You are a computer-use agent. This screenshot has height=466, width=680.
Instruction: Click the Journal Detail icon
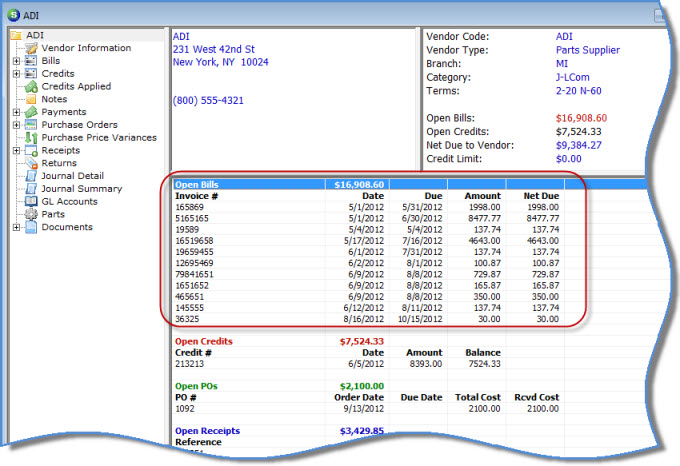31,176
